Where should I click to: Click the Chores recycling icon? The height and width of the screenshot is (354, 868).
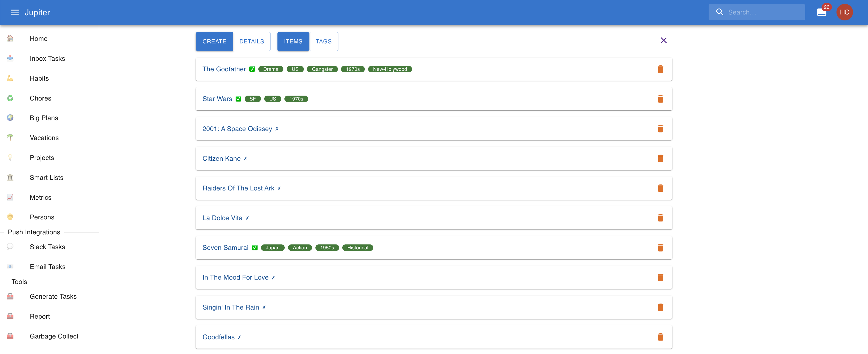coord(10,98)
